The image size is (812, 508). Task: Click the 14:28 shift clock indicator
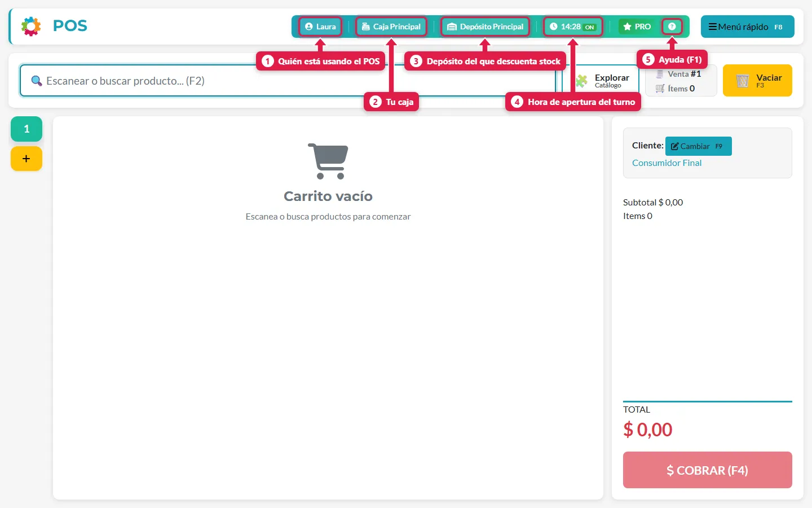click(573, 27)
